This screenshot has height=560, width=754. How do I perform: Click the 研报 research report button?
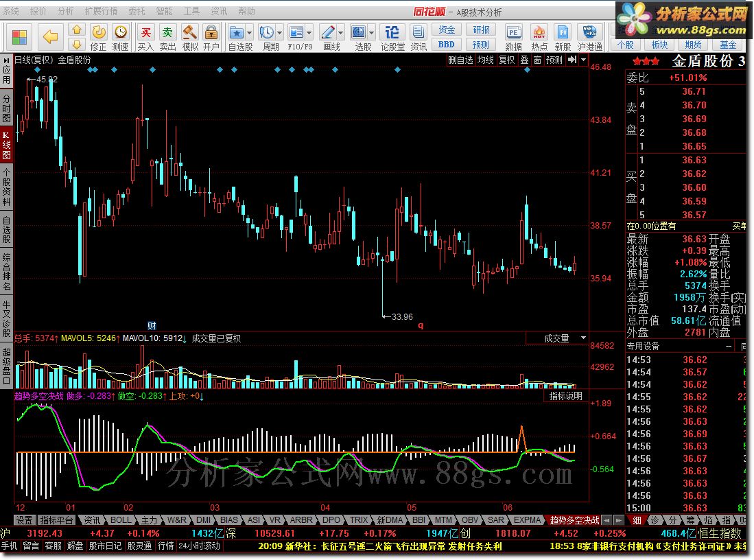[x=481, y=30]
